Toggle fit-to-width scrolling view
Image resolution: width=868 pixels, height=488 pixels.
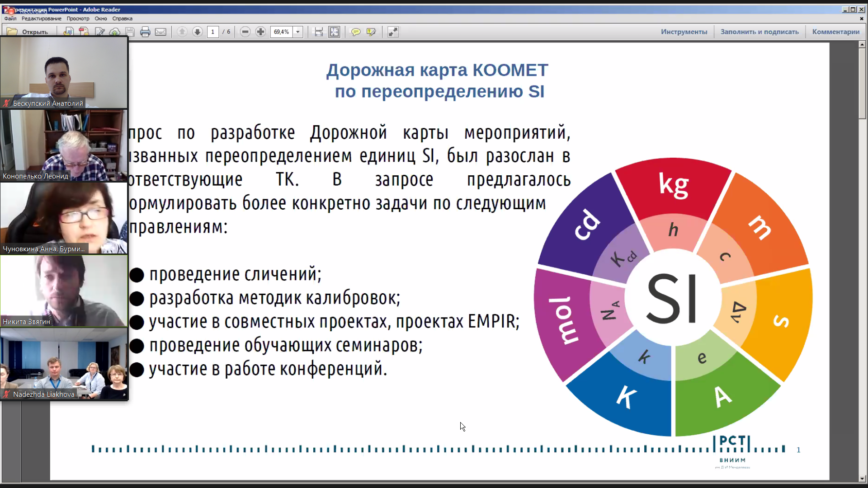319,32
